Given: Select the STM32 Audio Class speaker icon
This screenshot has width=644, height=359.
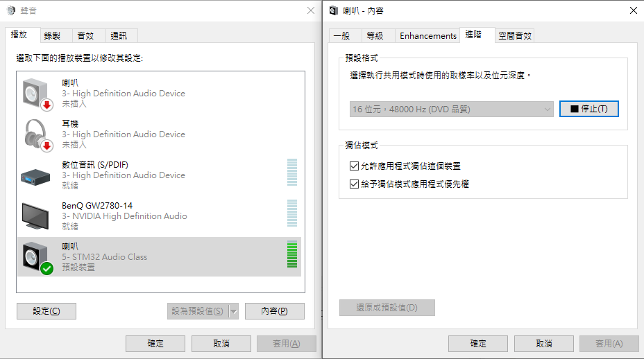Looking at the screenshot, I should click(x=37, y=258).
